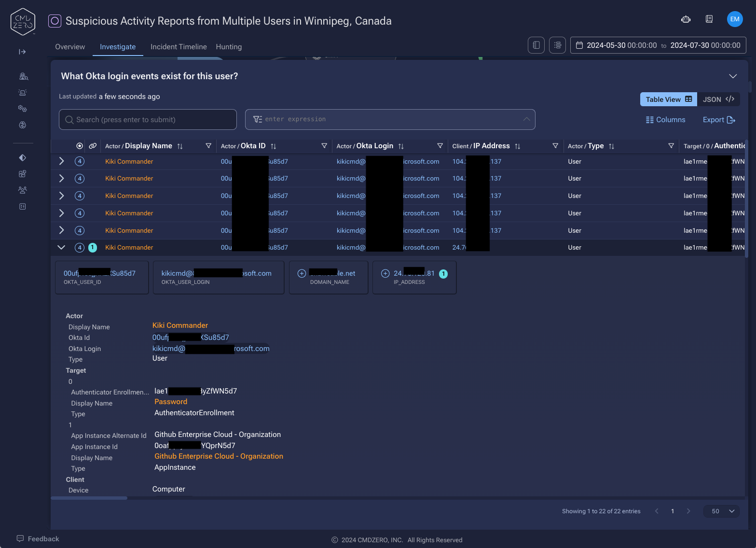Viewport: 756px width, 548px height.
Task: Expand the left sidebar with arrow icon
Action: [22, 52]
